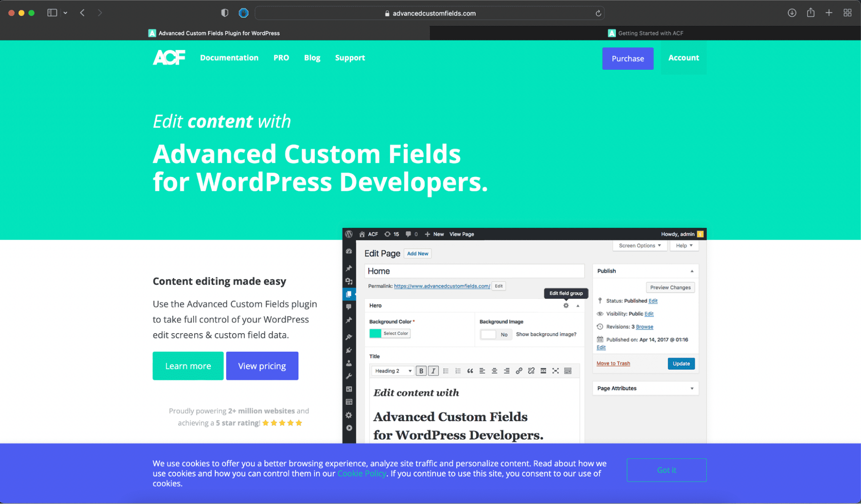Click Preview Changes button
This screenshot has height=504, width=861.
pyautogui.click(x=670, y=288)
